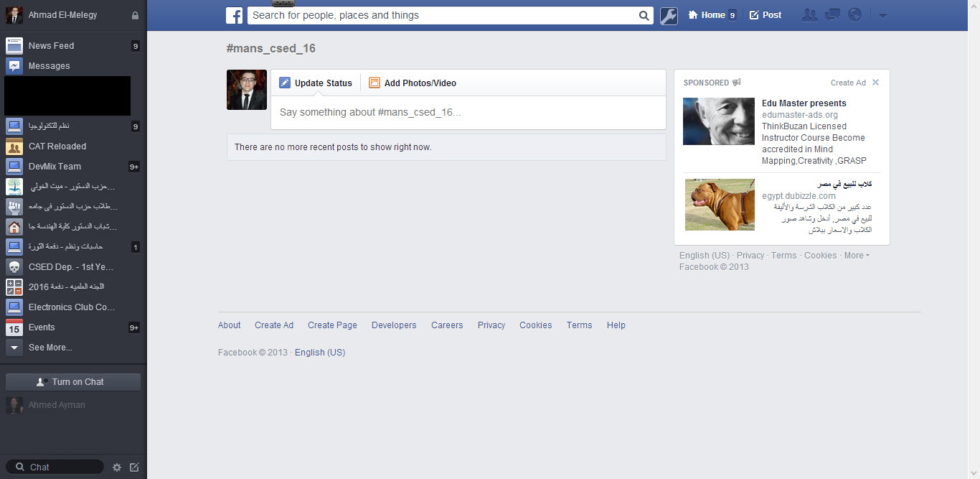This screenshot has height=479, width=980.
Task: Open the More dropdown under ads
Action: [857, 256]
